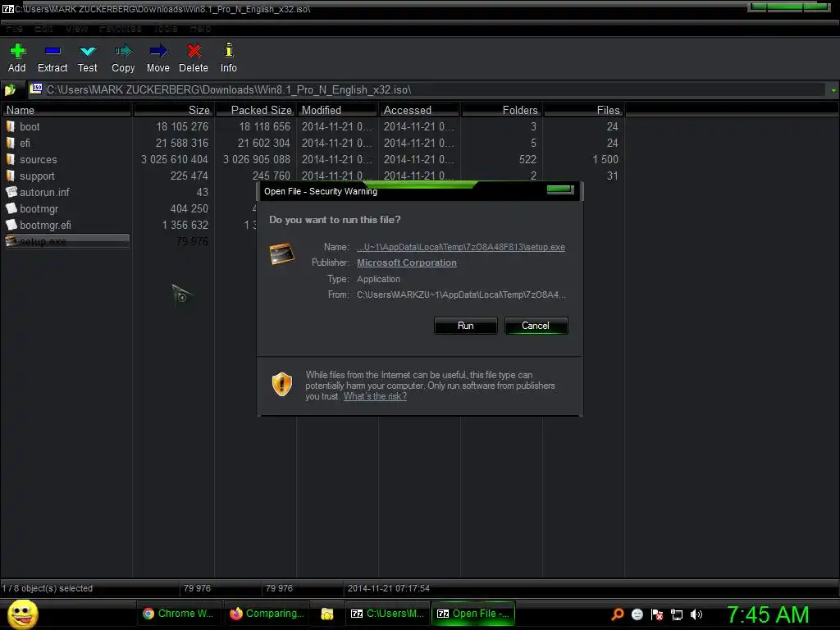Select the support folder row
This screenshot has width=840, height=630.
313,176
